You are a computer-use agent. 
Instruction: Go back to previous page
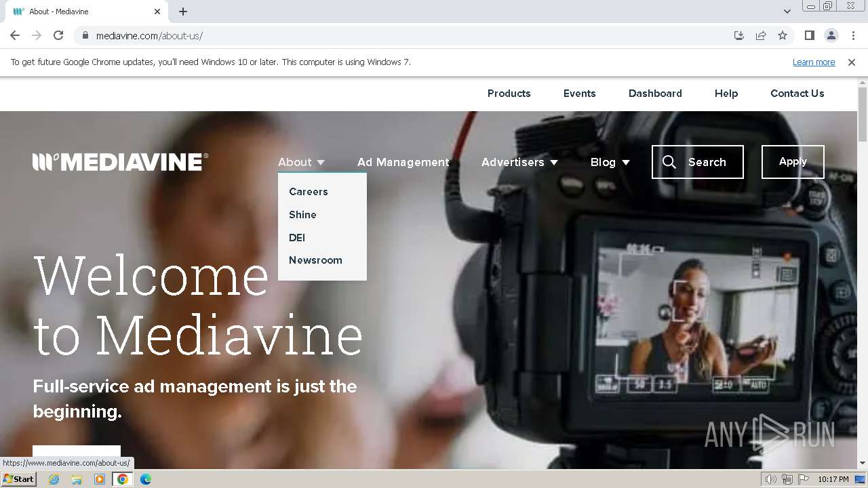(15, 36)
